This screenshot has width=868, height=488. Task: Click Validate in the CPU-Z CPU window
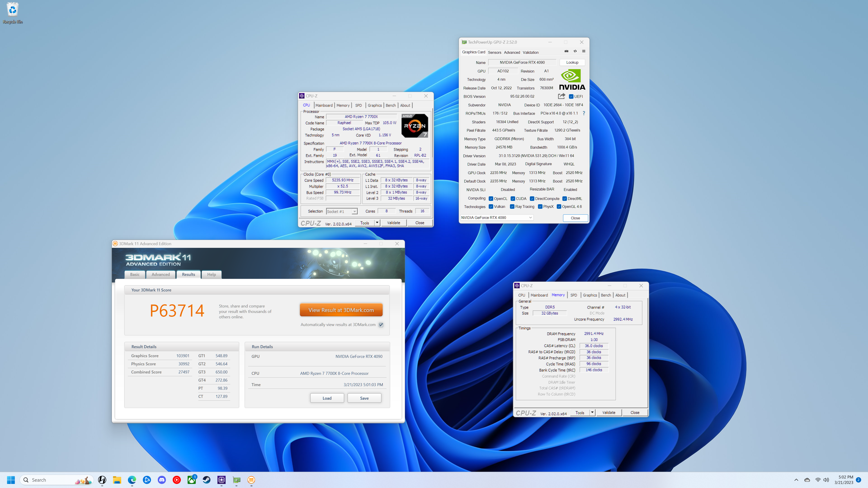pyautogui.click(x=394, y=223)
